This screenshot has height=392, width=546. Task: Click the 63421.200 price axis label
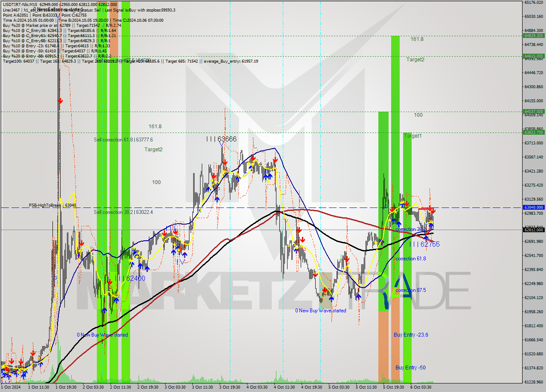coord(534,171)
